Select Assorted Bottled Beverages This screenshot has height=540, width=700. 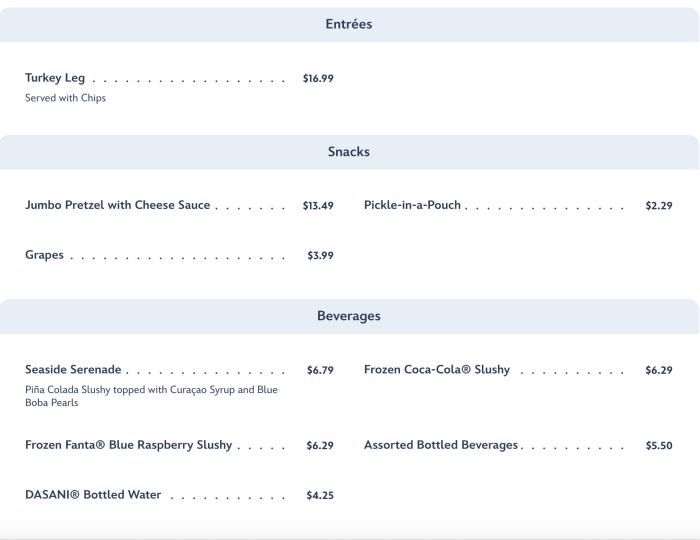[441, 445]
